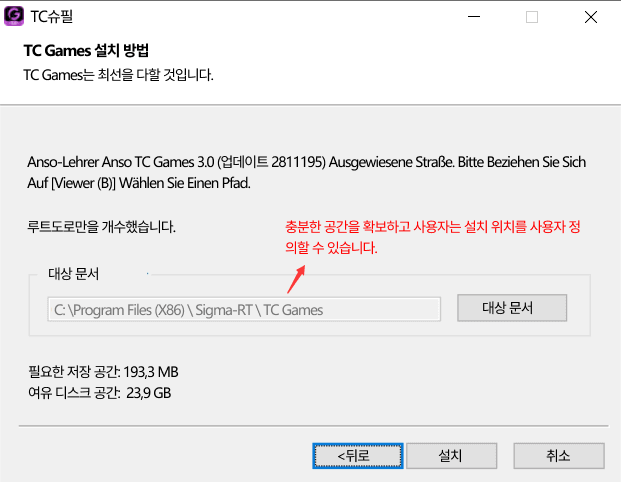Click the text 루트도로만을 개수했습니다.
The image size is (621, 482).
101,227
